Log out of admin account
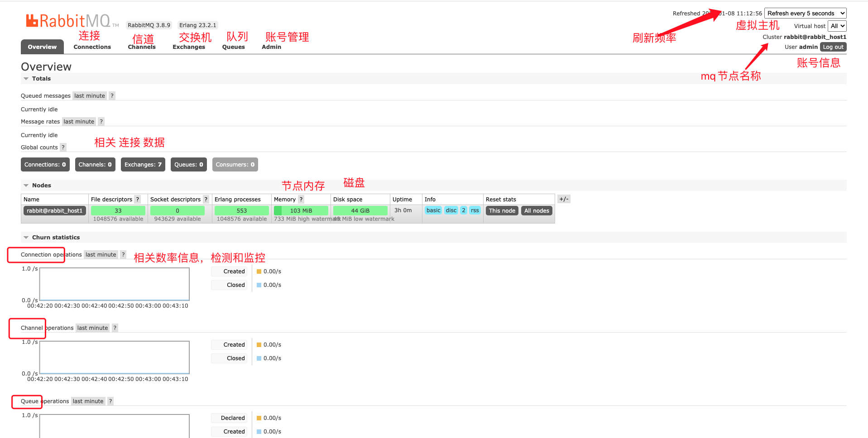 [x=833, y=47]
